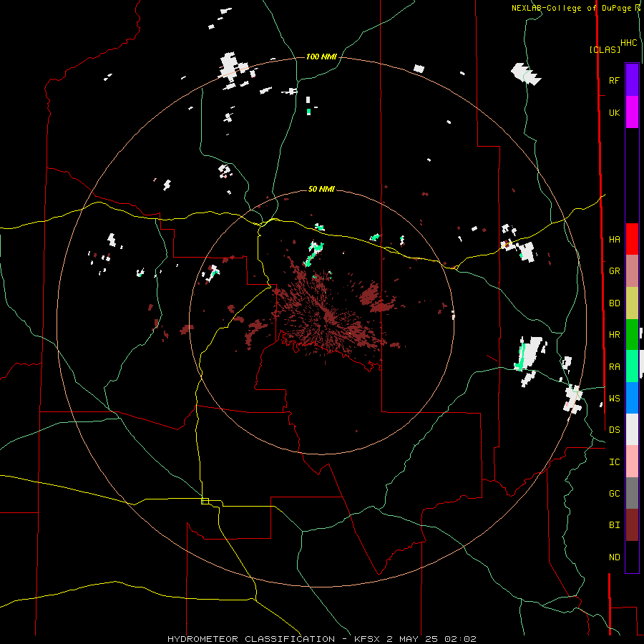Screen dimensions: 644x644
Task: Click the UK magenta legend swatch
Action: click(x=632, y=112)
